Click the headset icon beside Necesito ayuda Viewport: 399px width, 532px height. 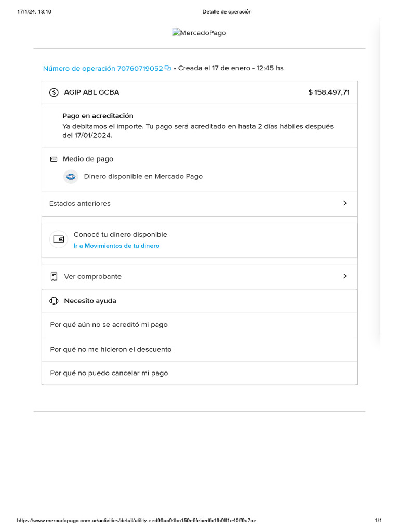click(x=54, y=301)
